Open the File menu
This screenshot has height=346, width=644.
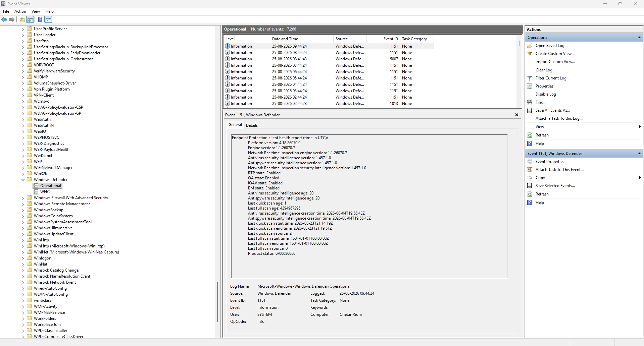6,11
